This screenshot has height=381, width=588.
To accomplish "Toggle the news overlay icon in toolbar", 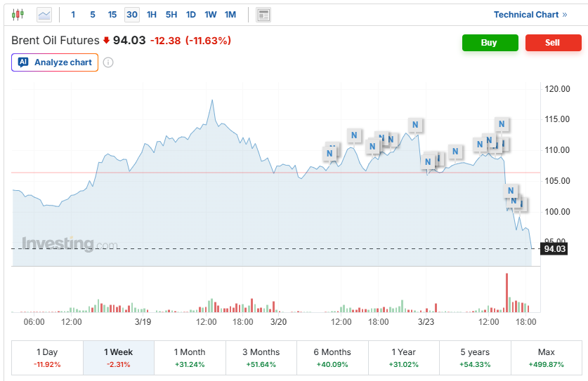I will pos(263,14).
